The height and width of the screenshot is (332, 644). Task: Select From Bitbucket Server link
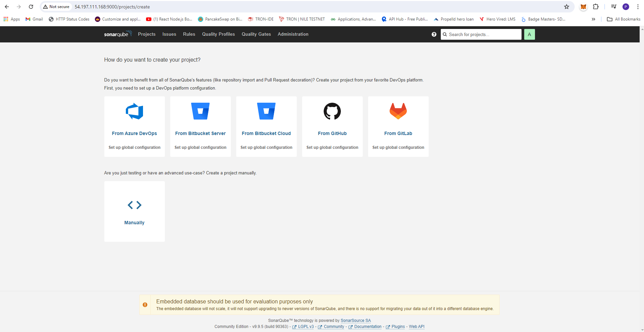[x=200, y=133]
